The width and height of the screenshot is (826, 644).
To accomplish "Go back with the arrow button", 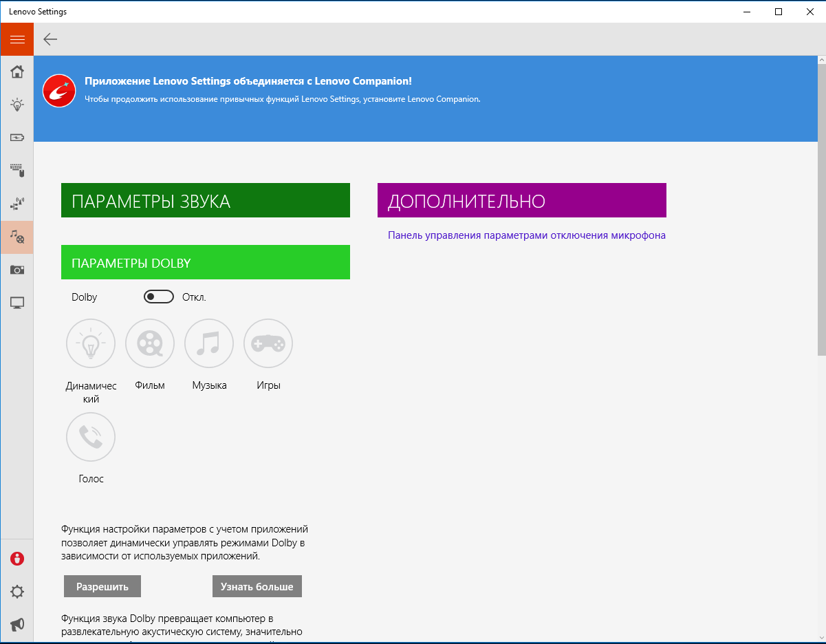I will click(50, 39).
